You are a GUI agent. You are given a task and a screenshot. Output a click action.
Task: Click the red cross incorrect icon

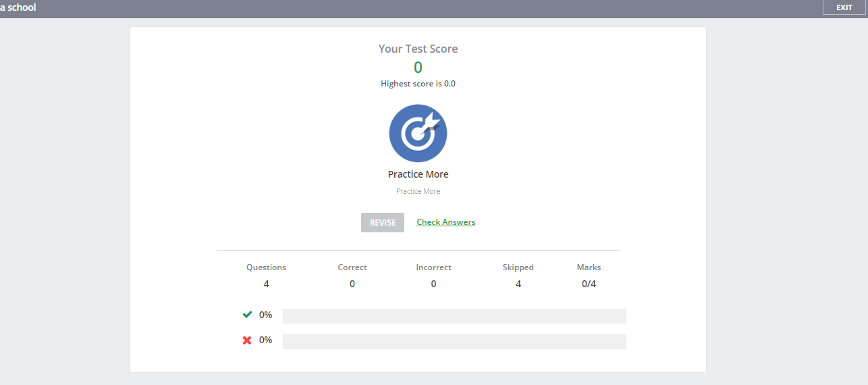coord(247,340)
